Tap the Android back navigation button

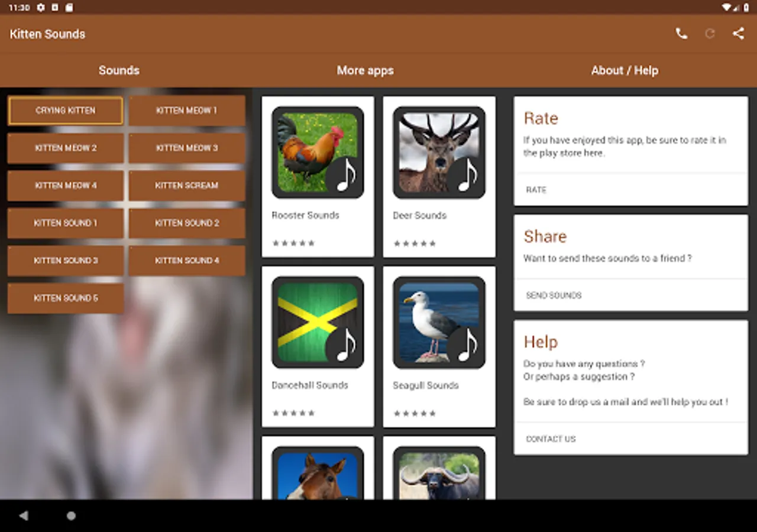(x=24, y=516)
